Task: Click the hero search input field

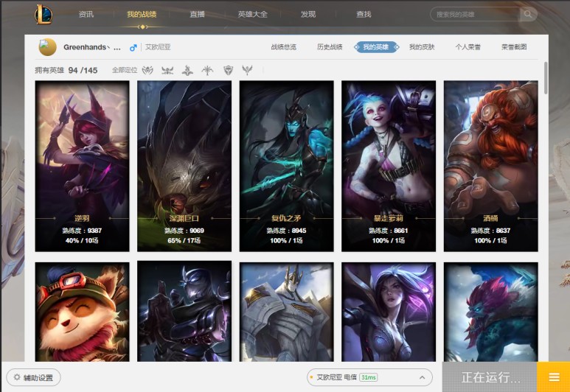Action: (x=476, y=15)
